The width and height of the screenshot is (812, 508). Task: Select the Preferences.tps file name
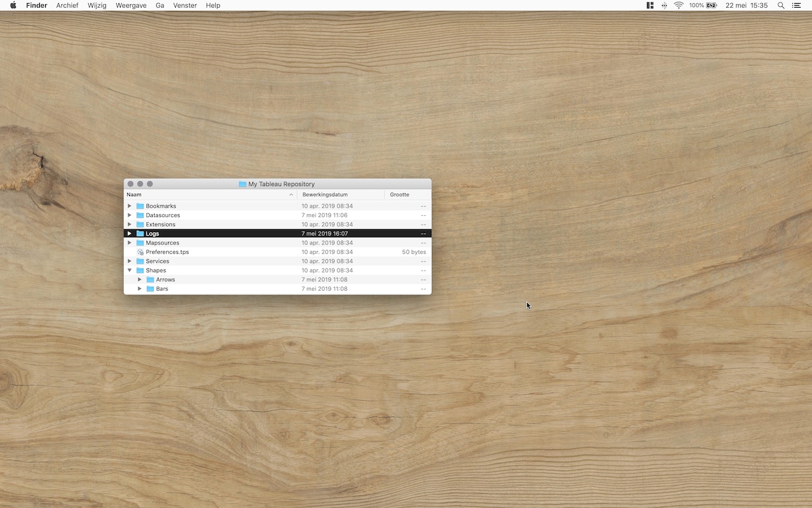[x=167, y=252]
